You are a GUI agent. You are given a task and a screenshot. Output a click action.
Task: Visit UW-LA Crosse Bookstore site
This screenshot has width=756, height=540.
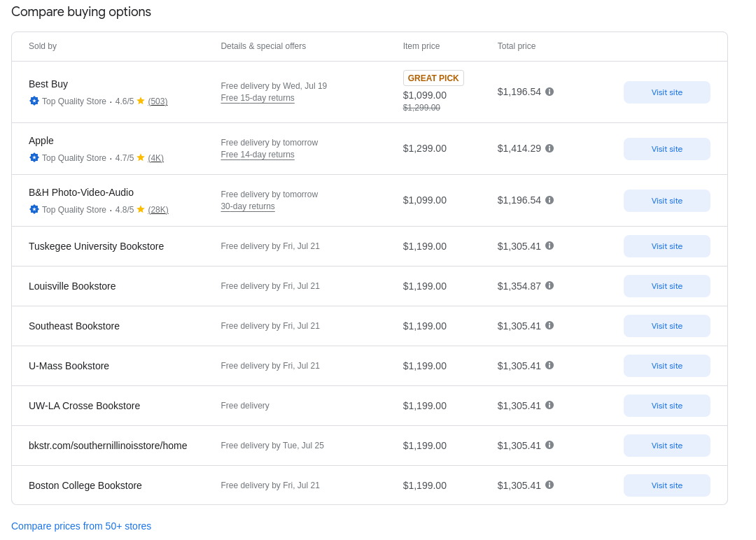[667, 406]
